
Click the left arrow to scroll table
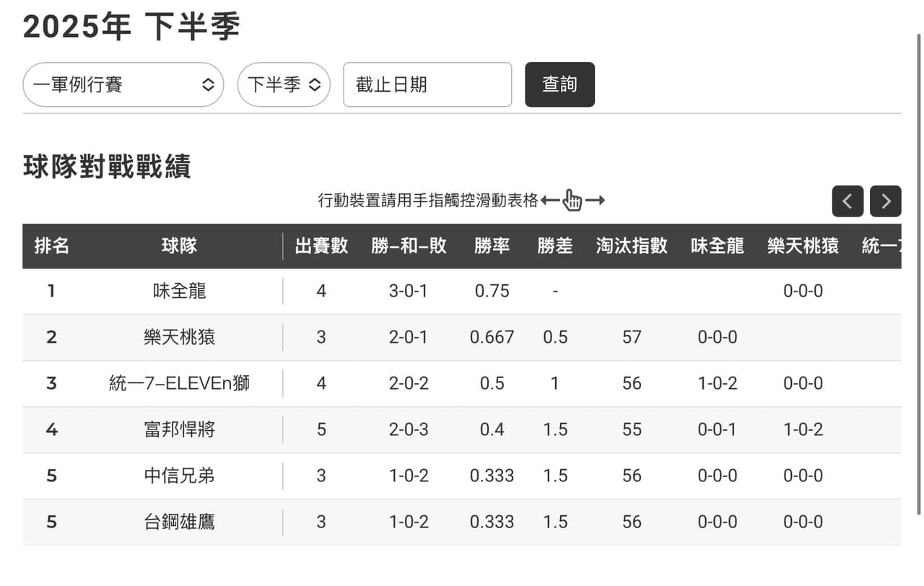point(847,201)
